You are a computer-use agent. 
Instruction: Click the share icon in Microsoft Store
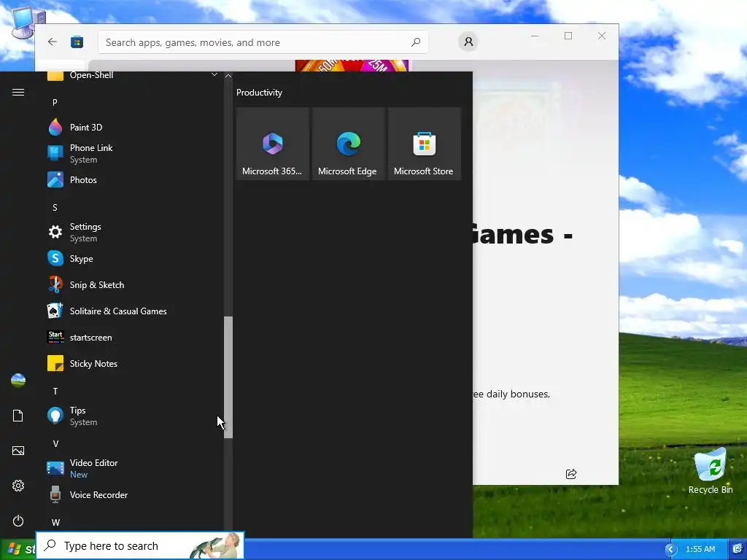[x=570, y=474]
